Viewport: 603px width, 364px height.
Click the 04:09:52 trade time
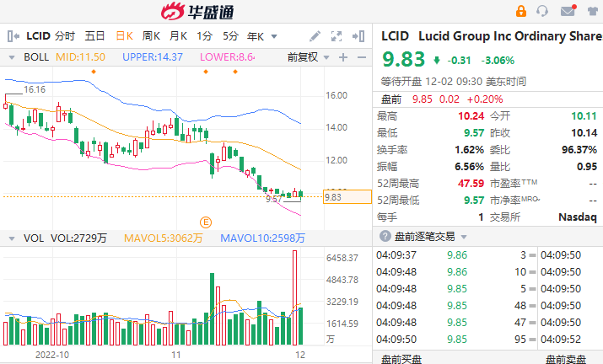560,340
